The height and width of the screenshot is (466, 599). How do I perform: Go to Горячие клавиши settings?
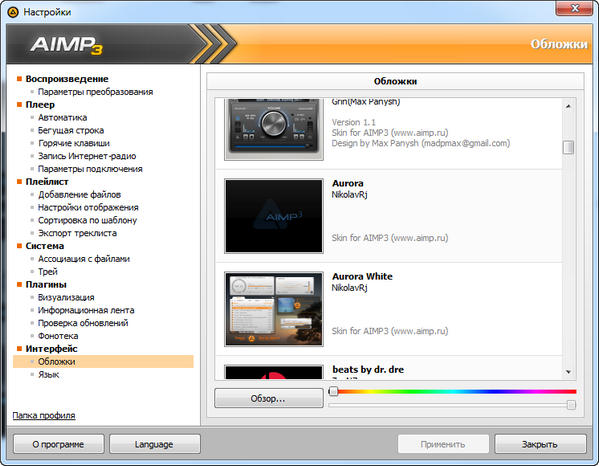[x=74, y=143]
